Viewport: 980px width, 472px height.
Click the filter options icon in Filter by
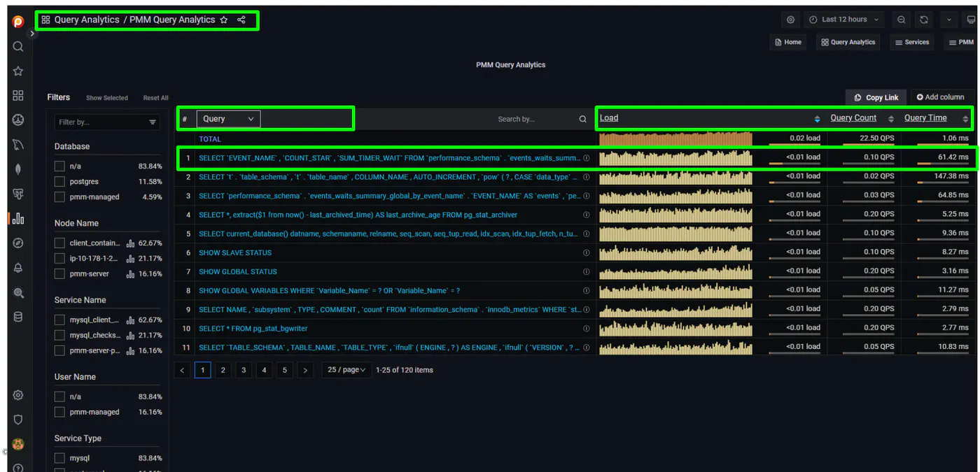click(153, 122)
